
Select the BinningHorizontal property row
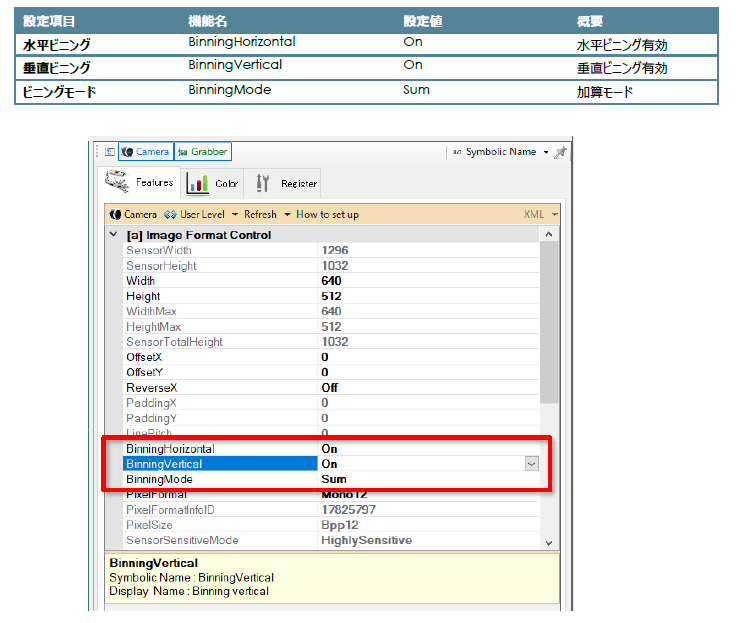[170, 449]
